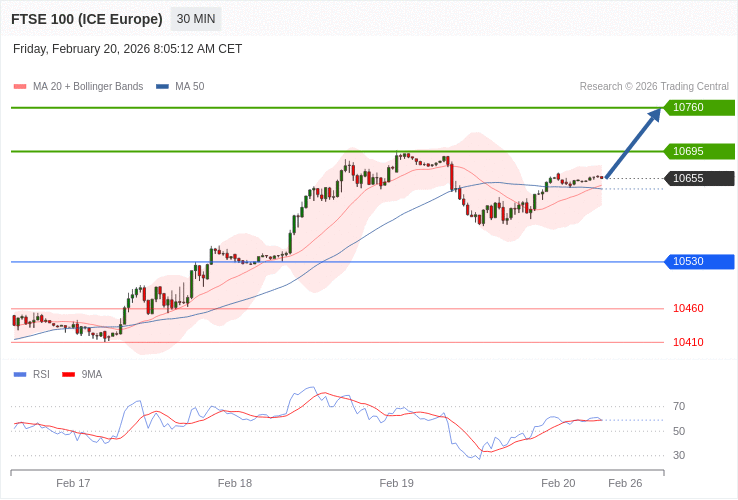Toggle the MA 20 + Bollinger Bands legend label
Viewport: 738px width, 500px height.
88,87
